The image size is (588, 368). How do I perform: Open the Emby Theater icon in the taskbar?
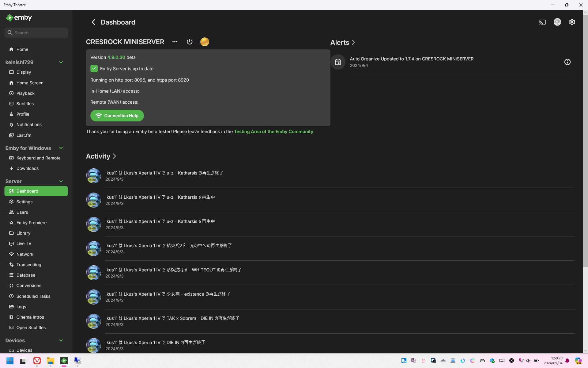(x=64, y=361)
